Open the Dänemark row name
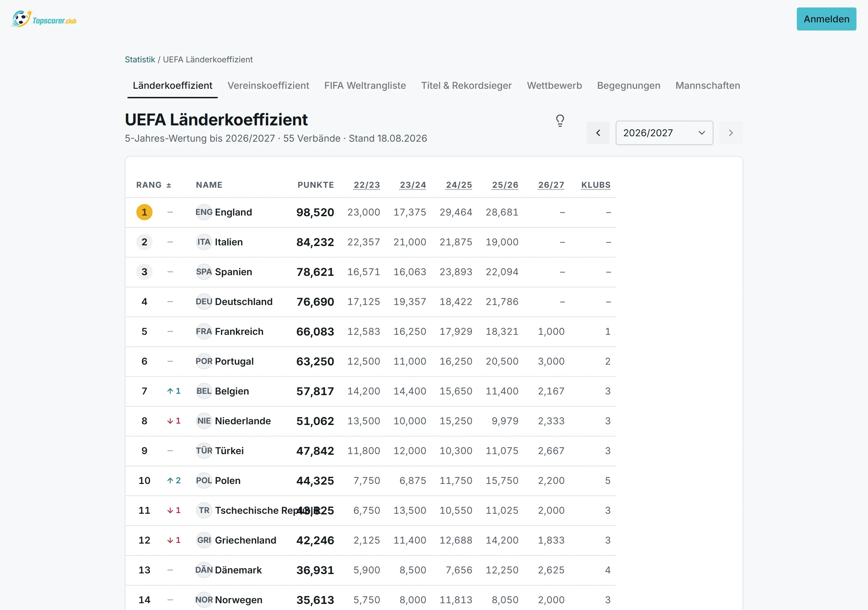Screen dimensions: 868x610 (x=238, y=570)
